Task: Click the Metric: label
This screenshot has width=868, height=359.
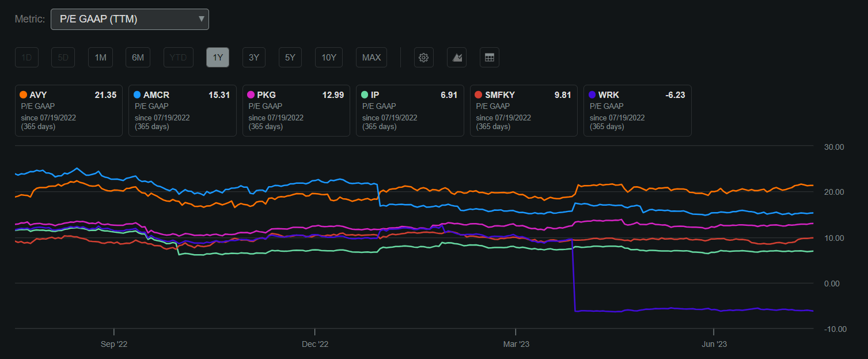Action: coord(30,19)
